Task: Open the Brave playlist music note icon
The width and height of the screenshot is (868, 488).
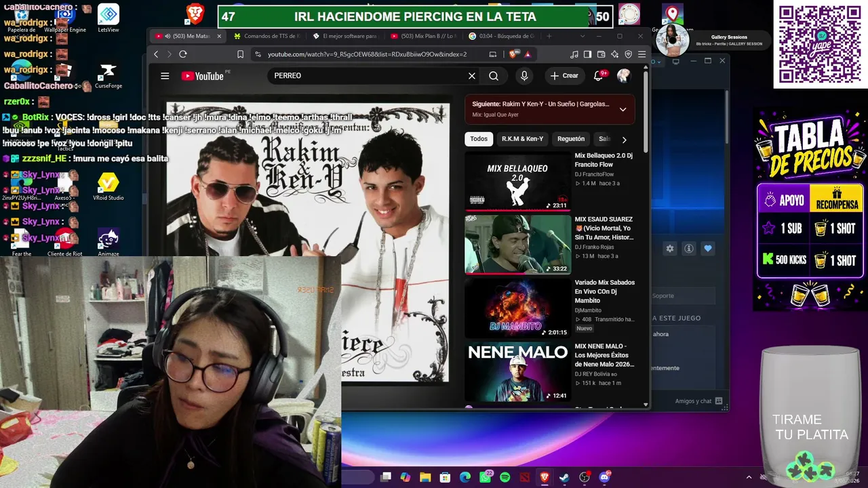Action: (x=575, y=54)
